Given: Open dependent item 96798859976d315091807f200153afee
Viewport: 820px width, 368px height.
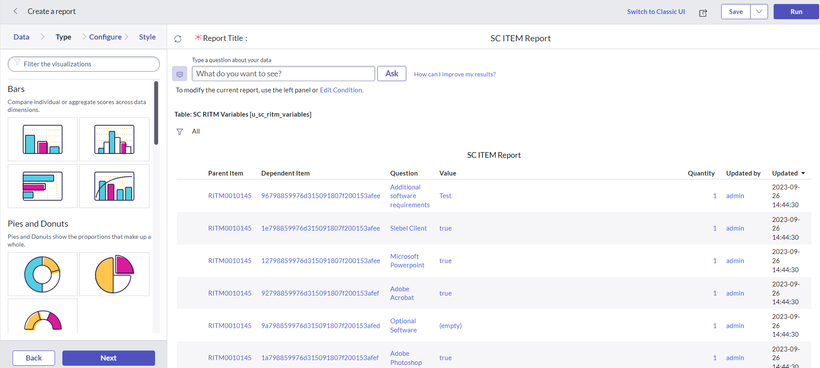Looking at the screenshot, I should click(x=321, y=196).
